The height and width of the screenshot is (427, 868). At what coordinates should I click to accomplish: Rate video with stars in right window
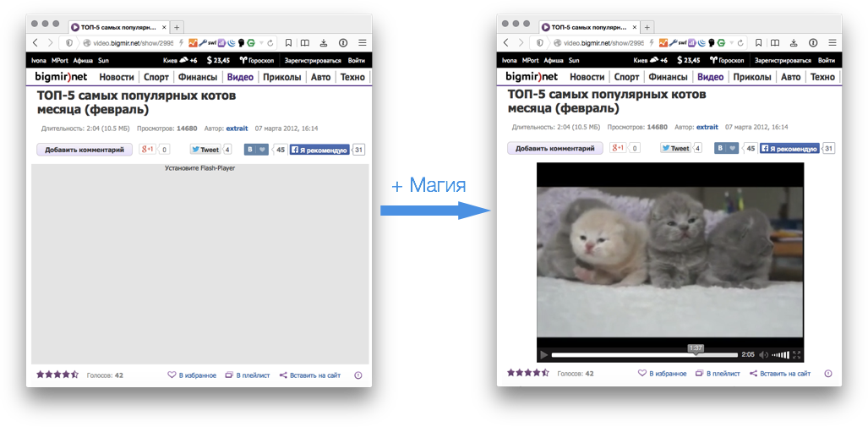(x=528, y=373)
